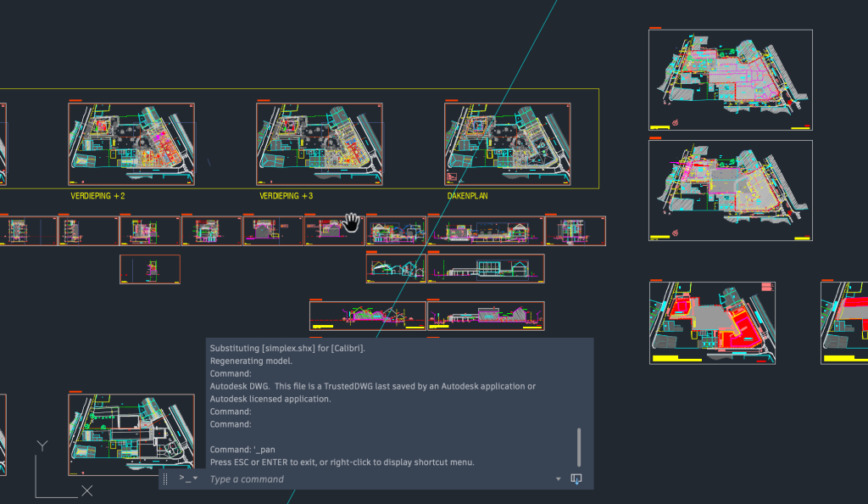Select the VERDIEPING +2 floor plan drawing

tap(131, 144)
